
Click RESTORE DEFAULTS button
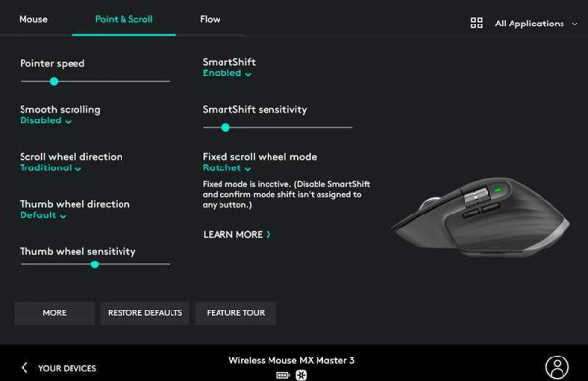click(145, 313)
